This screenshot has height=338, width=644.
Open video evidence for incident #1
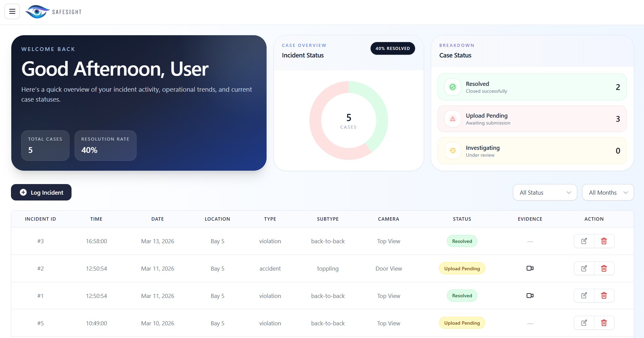pyautogui.click(x=530, y=296)
